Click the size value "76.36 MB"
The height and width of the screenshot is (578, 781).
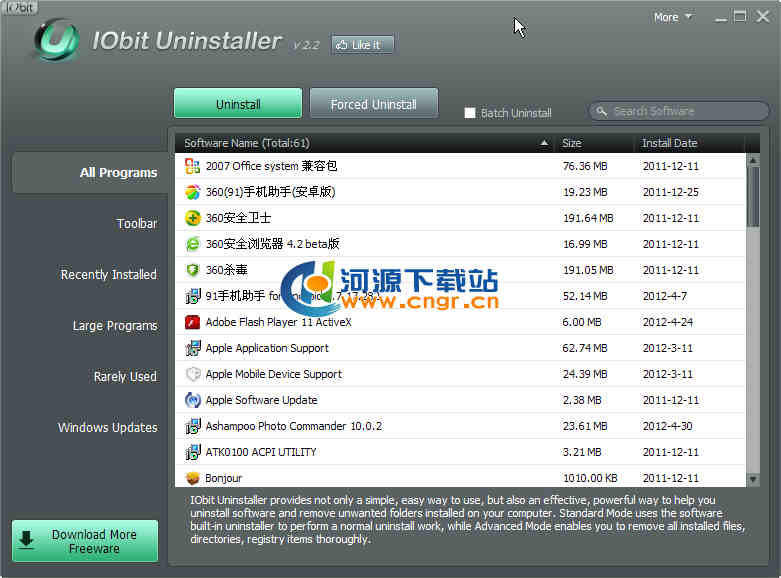pos(585,166)
